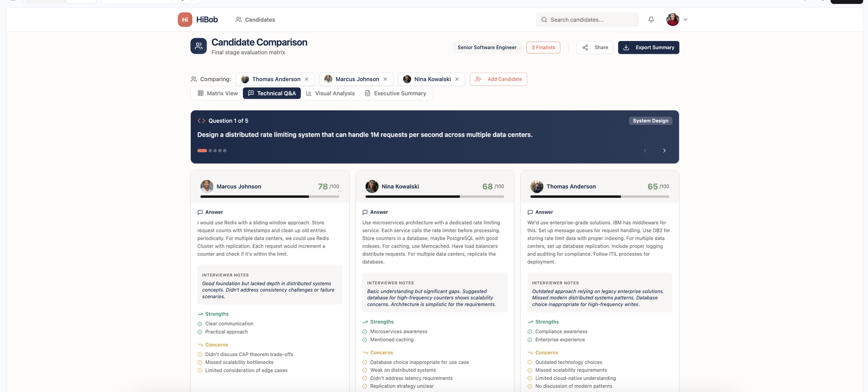This screenshot has width=868, height=392.
Task: Click the Strengths trend icon for Nina Kowalski
Action: pos(365,322)
